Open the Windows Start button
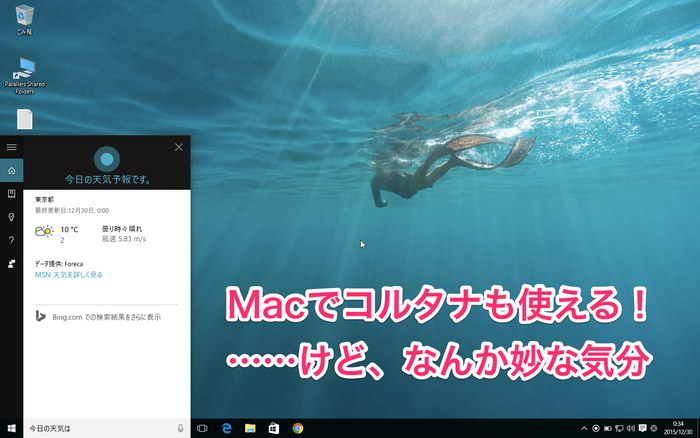700x438 pixels. (x=12, y=428)
